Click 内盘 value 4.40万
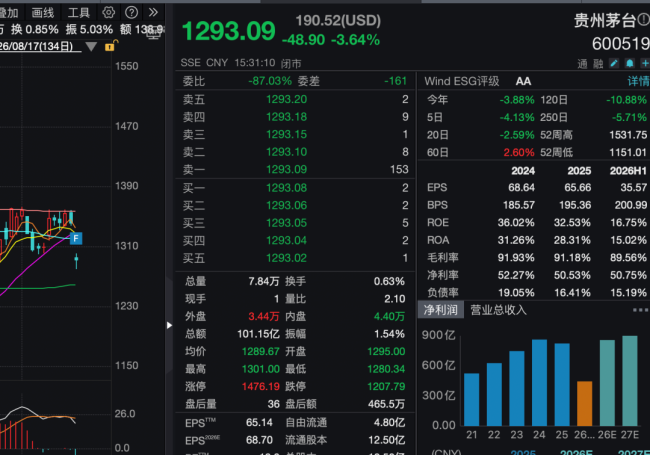Image resolution: width=650 pixels, height=455 pixels. [389, 317]
